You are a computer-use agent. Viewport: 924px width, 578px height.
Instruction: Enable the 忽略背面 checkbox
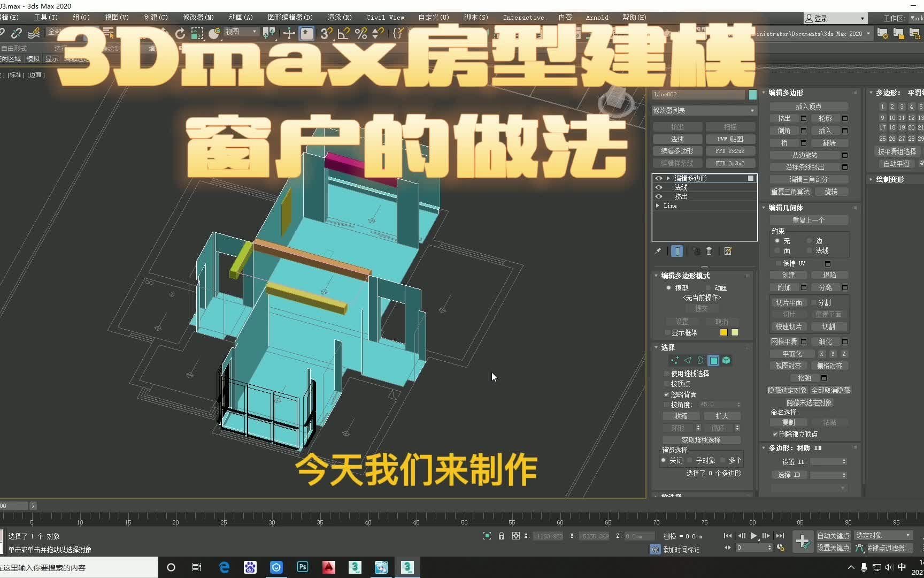pyautogui.click(x=665, y=394)
